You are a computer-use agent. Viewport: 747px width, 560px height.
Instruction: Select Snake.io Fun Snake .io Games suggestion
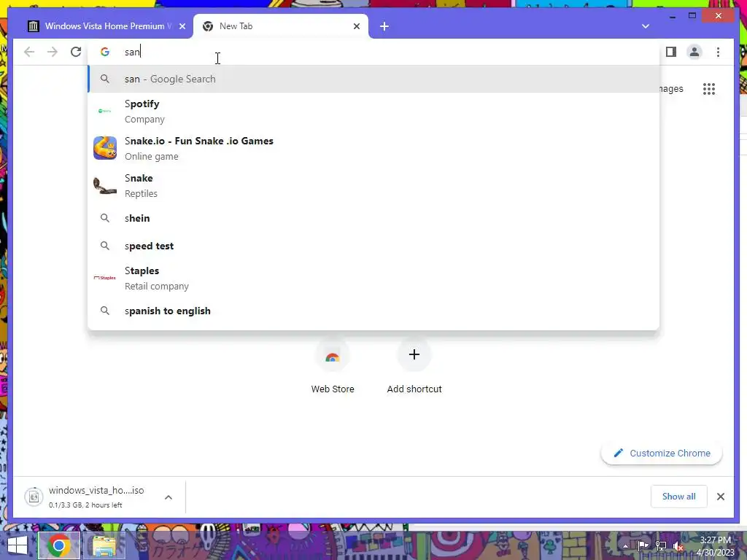(x=374, y=148)
